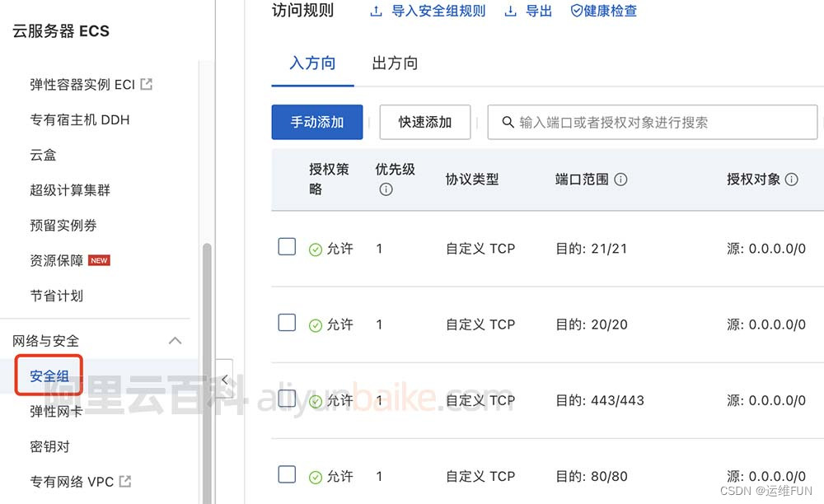
Task: Check the box for port 21/21 rule
Action: pyautogui.click(x=287, y=246)
